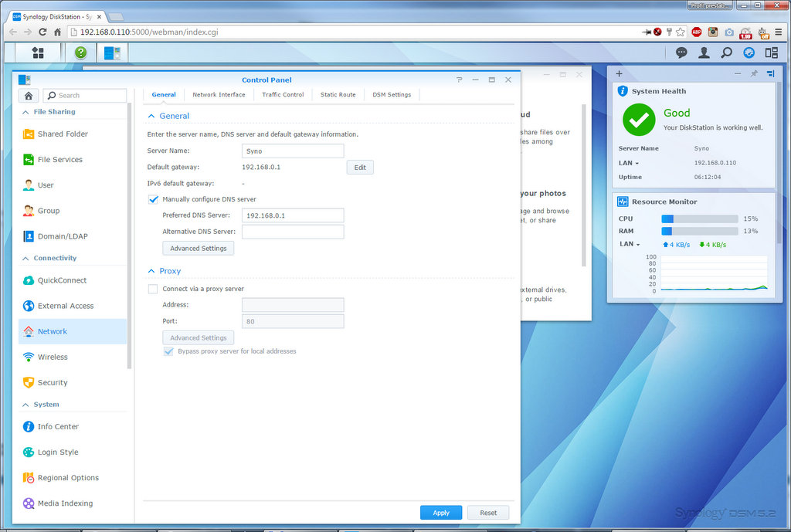Open Shared Folder settings
The width and height of the screenshot is (791, 532).
tap(73, 134)
